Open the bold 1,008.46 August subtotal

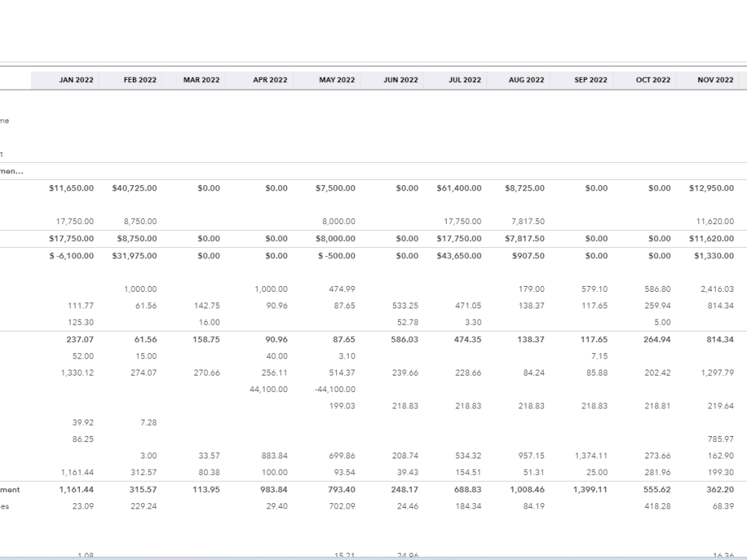[527, 490]
